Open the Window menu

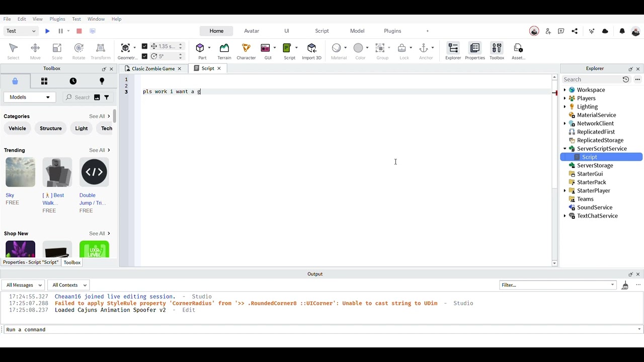tap(96, 19)
